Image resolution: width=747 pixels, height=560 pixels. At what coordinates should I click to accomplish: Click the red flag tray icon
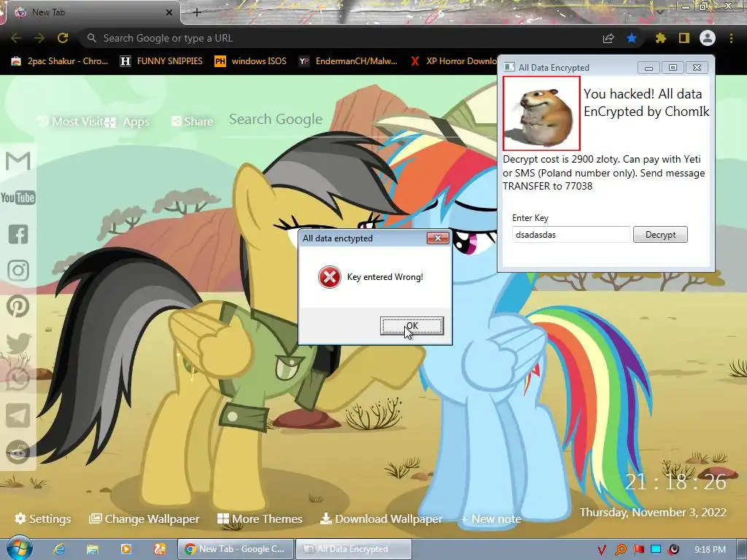(639, 550)
